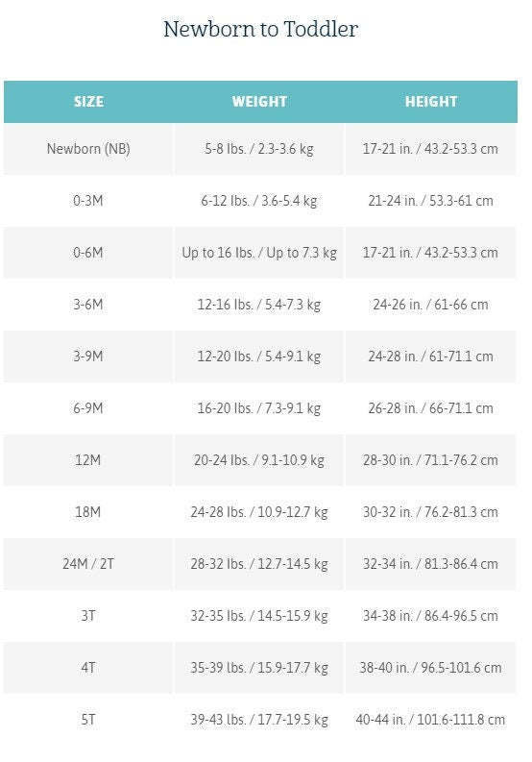Image resolution: width=532 pixels, height=762 pixels.
Task: Select the Newborn to Toddler title
Action: click(x=261, y=29)
